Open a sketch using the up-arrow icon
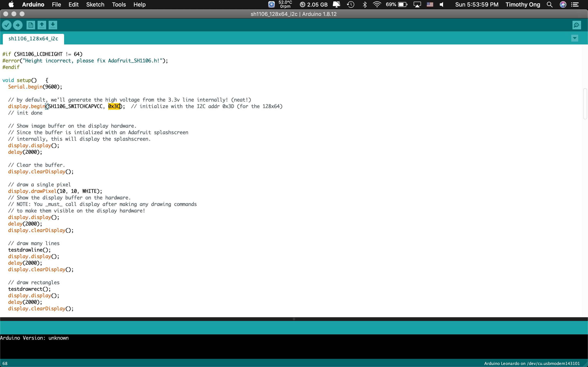The width and height of the screenshot is (588, 367). [x=42, y=25]
